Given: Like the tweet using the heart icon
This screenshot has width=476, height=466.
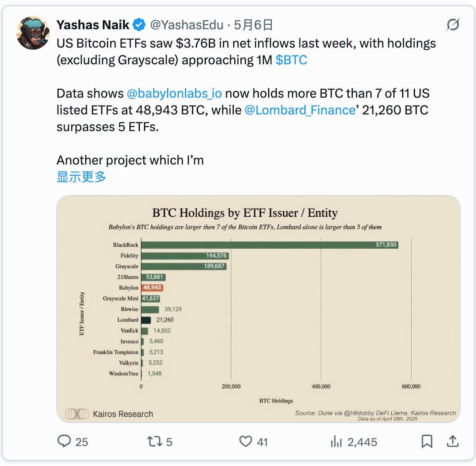Looking at the screenshot, I should tap(246, 441).
